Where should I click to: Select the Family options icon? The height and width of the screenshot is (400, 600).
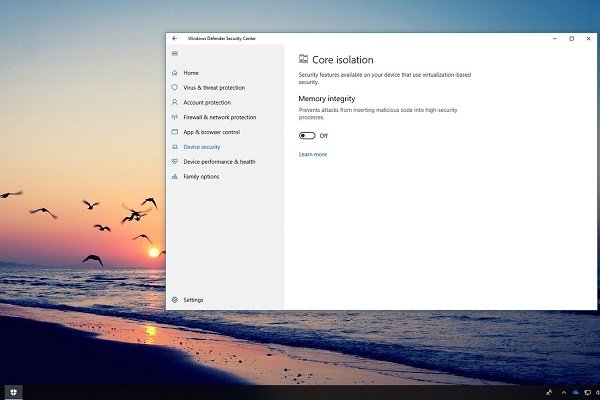[175, 176]
